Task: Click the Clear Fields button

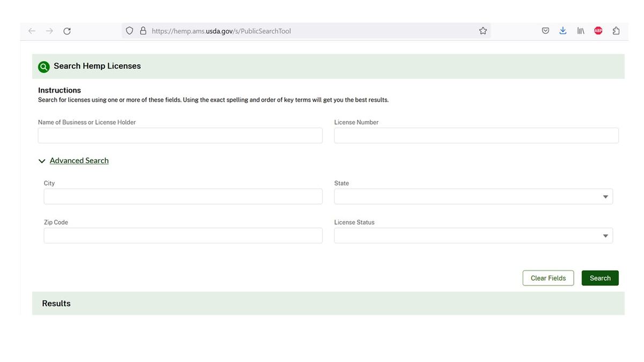Action: pyautogui.click(x=548, y=278)
